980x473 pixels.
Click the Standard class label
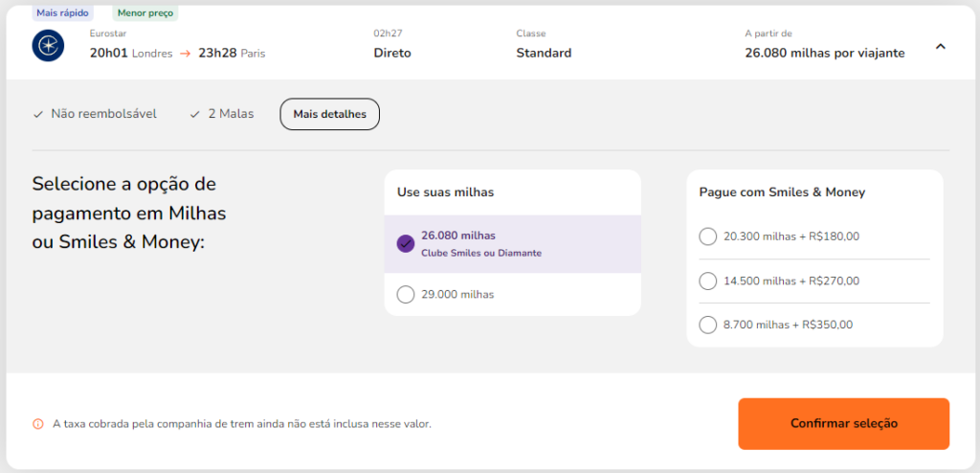point(544,53)
